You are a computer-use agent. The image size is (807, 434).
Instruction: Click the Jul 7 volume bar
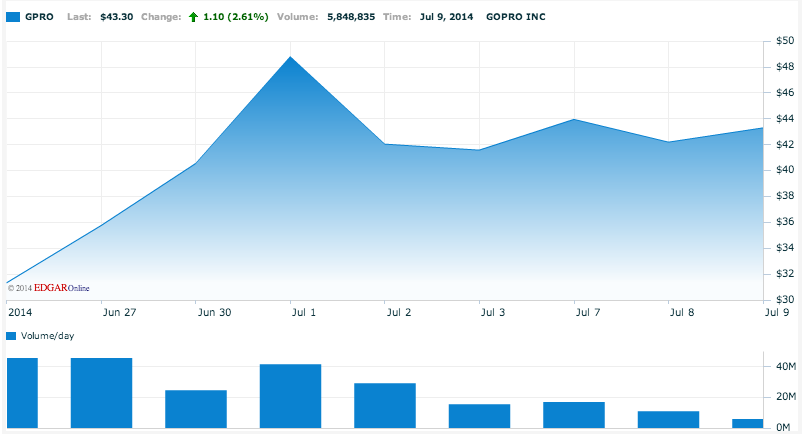[x=574, y=415]
